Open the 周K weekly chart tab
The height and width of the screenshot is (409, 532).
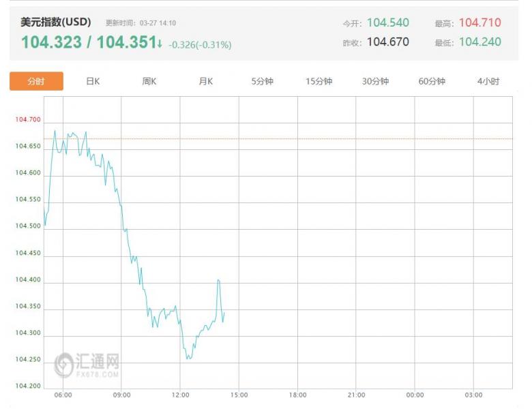click(x=149, y=81)
